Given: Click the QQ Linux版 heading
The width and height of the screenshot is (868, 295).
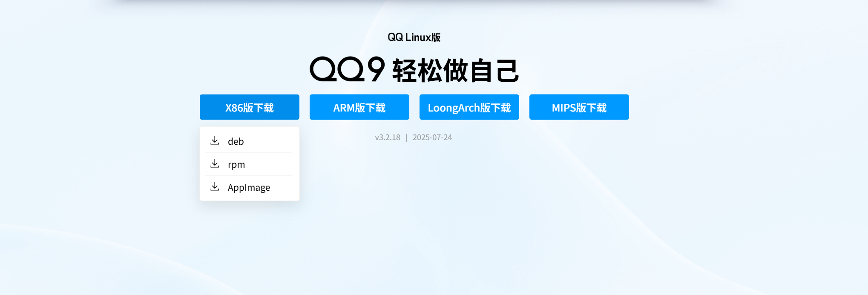Looking at the screenshot, I should [x=414, y=37].
